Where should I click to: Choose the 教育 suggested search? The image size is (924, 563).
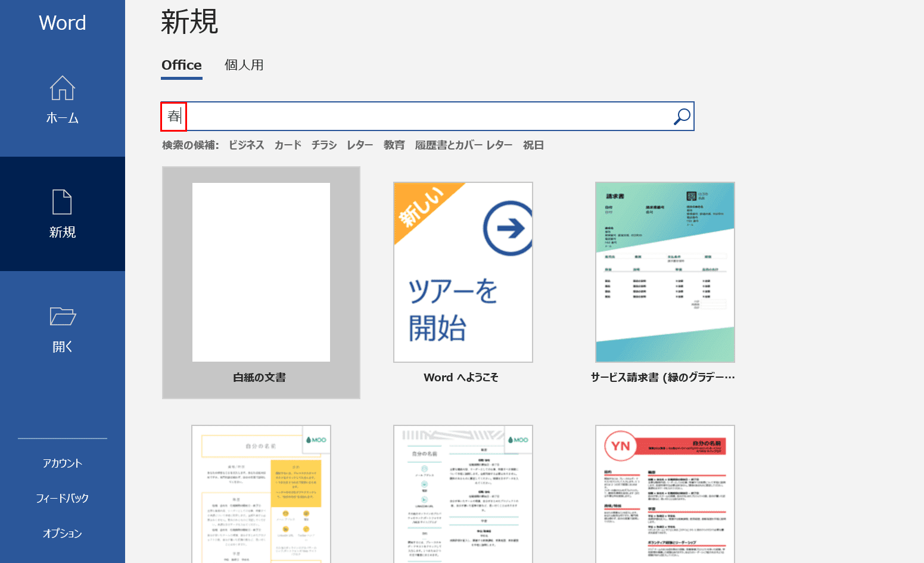[x=394, y=145]
